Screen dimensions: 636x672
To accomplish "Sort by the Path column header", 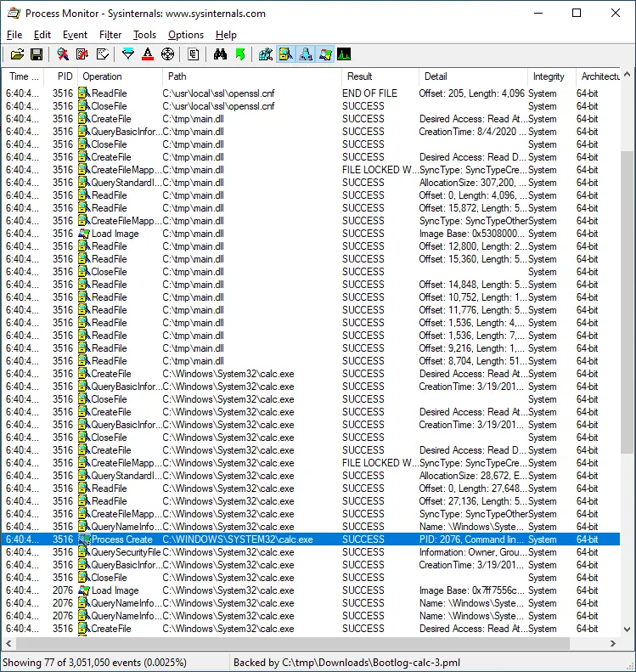I will (252, 76).
